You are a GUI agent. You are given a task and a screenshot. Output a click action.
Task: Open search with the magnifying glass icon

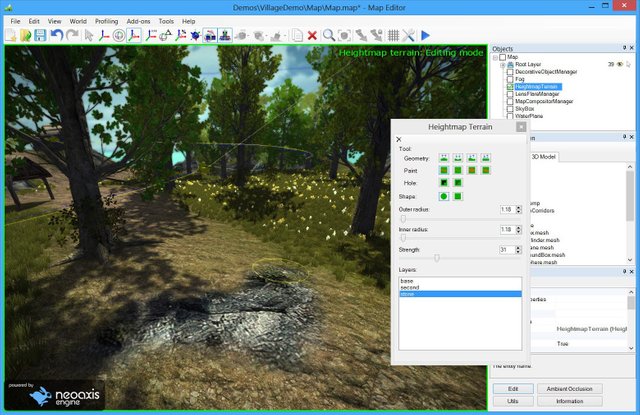click(x=329, y=36)
